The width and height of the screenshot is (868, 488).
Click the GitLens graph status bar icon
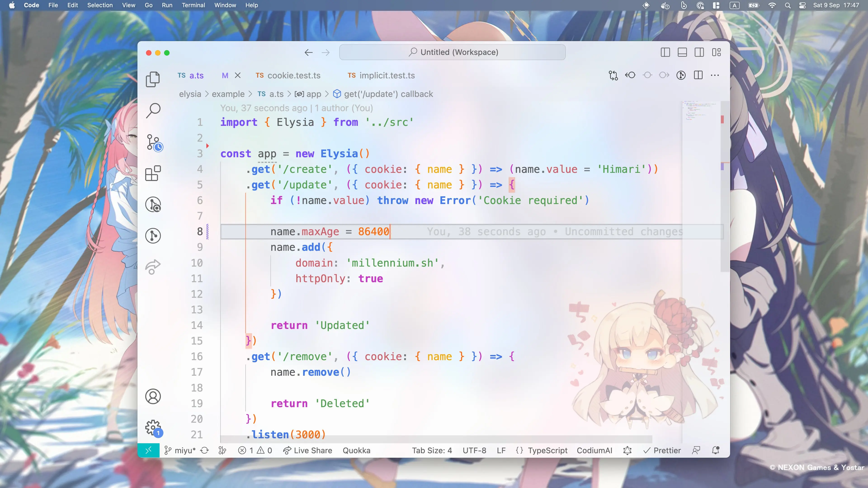pos(222,450)
